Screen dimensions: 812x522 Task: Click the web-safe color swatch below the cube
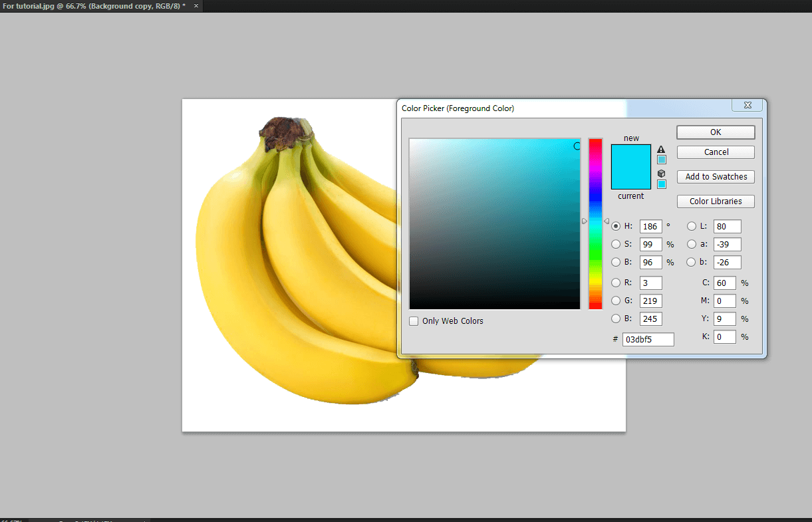pyautogui.click(x=661, y=184)
